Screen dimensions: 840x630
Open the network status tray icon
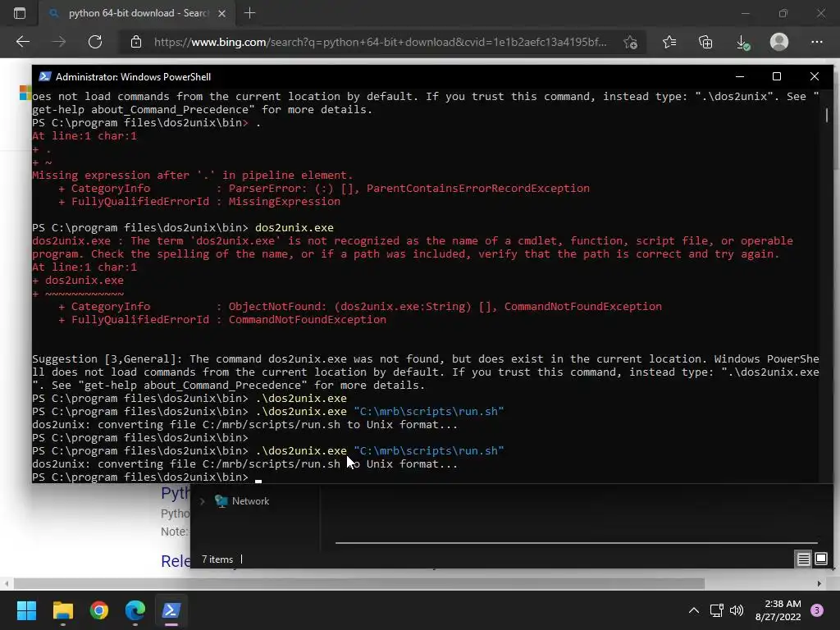point(716,610)
